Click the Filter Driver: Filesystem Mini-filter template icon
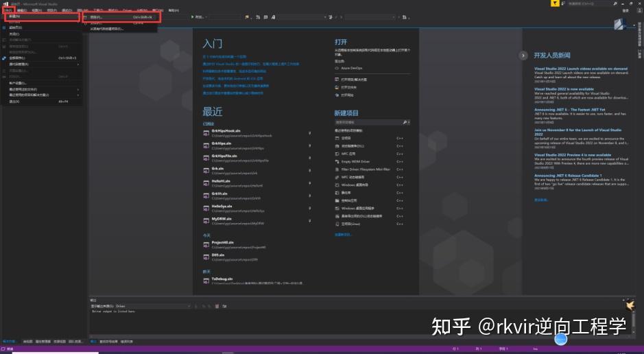 click(x=337, y=169)
